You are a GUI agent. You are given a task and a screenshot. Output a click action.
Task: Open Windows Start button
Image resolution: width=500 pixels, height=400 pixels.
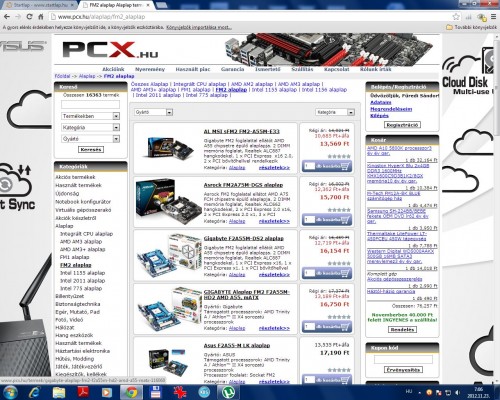[10, 392]
